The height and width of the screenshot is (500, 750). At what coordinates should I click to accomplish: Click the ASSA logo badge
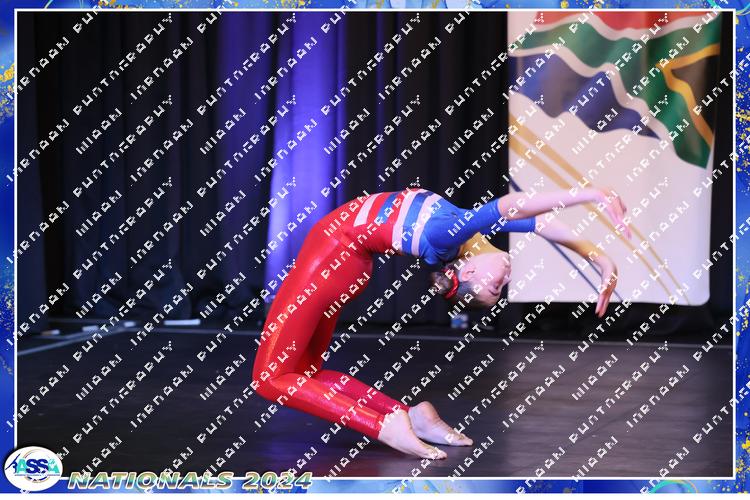[x=33, y=468]
